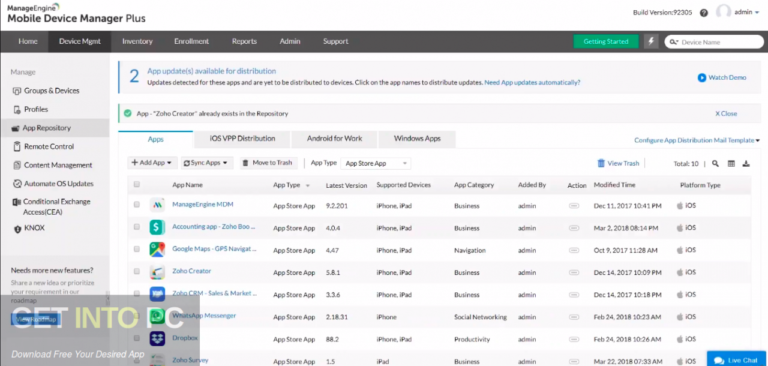The image size is (768, 366).
Task: Open Automate OS Updates in sidebar
Action: pos(58,184)
